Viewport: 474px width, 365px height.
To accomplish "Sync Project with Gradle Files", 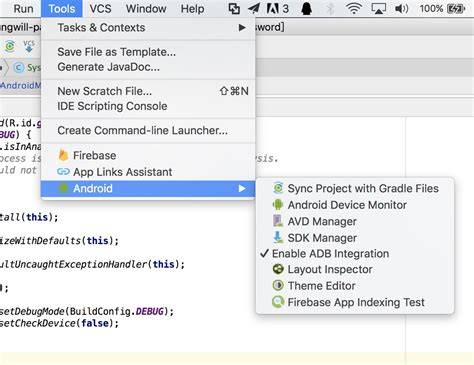I will 355,188.
